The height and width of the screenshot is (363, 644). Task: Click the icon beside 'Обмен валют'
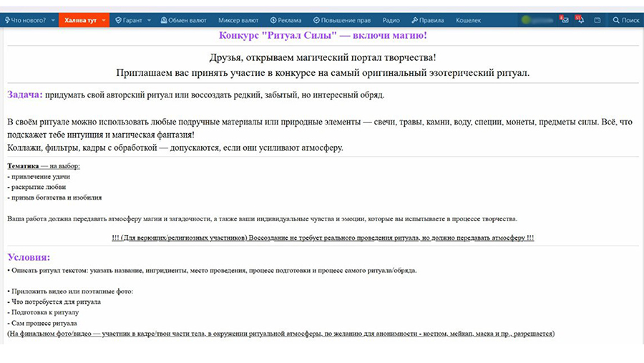pyautogui.click(x=163, y=20)
